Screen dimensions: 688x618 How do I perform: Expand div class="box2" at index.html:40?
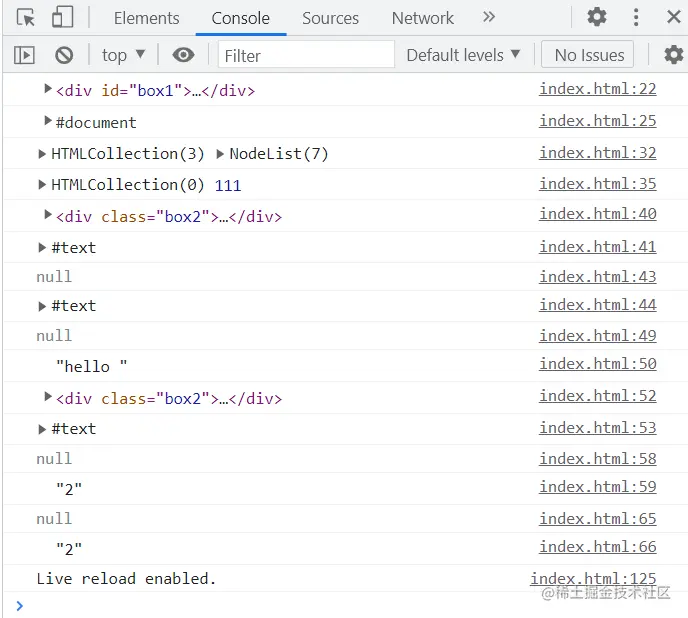tap(48, 215)
